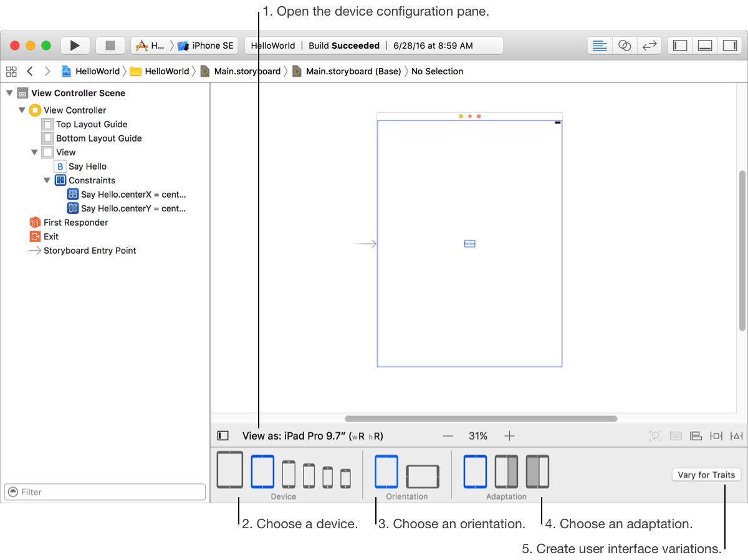Toggle the Navigator pane visibility

[x=681, y=46]
